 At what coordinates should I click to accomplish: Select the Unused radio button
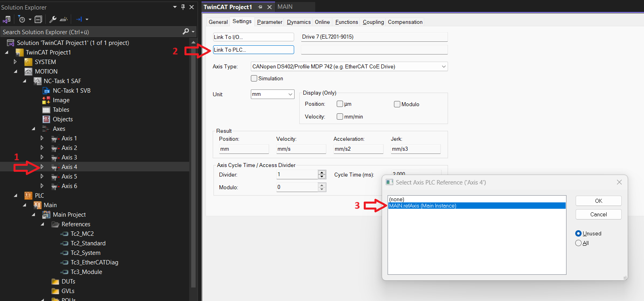[x=578, y=233]
